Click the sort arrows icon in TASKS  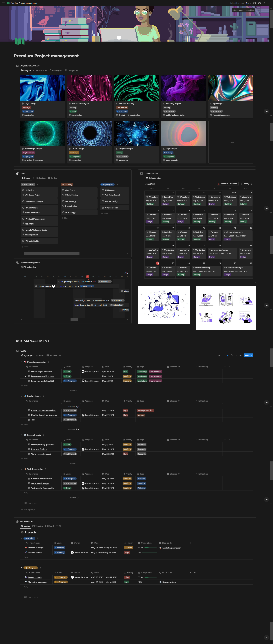coord(223,355)
